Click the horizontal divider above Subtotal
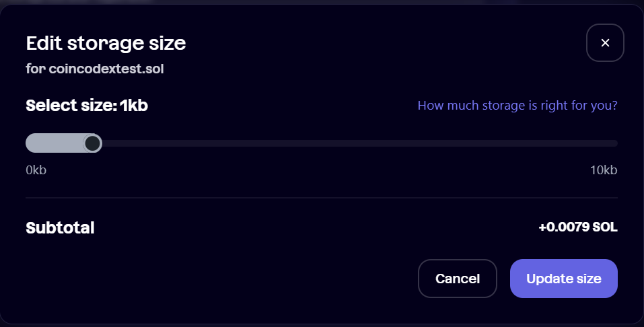Image resolution: width=644 pixels, height=327 pixels. (322, 198)
